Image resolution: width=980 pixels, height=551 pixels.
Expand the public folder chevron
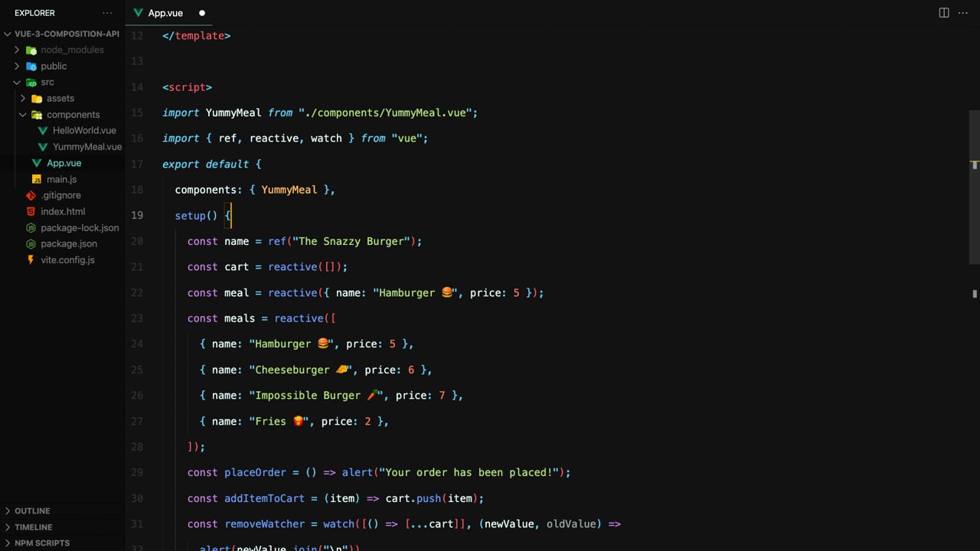click(17, 66)
